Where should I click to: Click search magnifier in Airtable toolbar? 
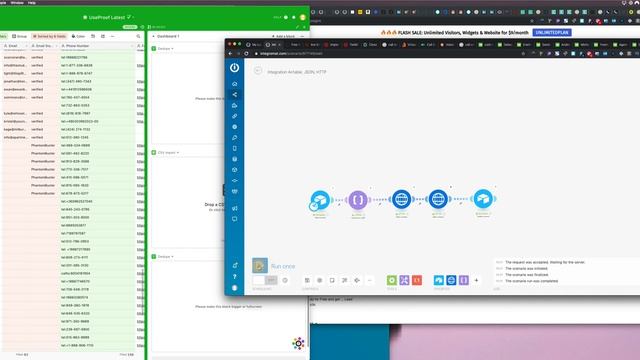(x=138, y=36)
